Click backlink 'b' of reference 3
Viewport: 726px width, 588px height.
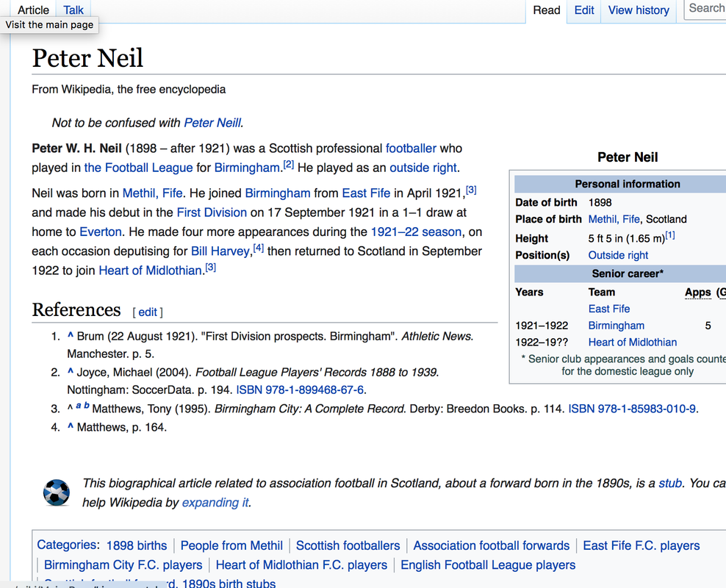pos(87,406)
